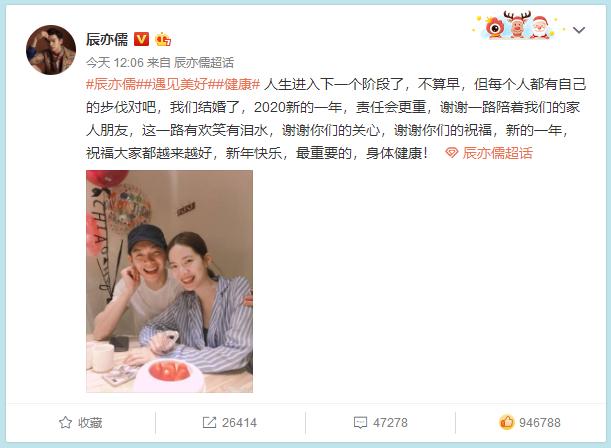
Task: Like the post with thumbs-up icon
Action: click(507, 422)
